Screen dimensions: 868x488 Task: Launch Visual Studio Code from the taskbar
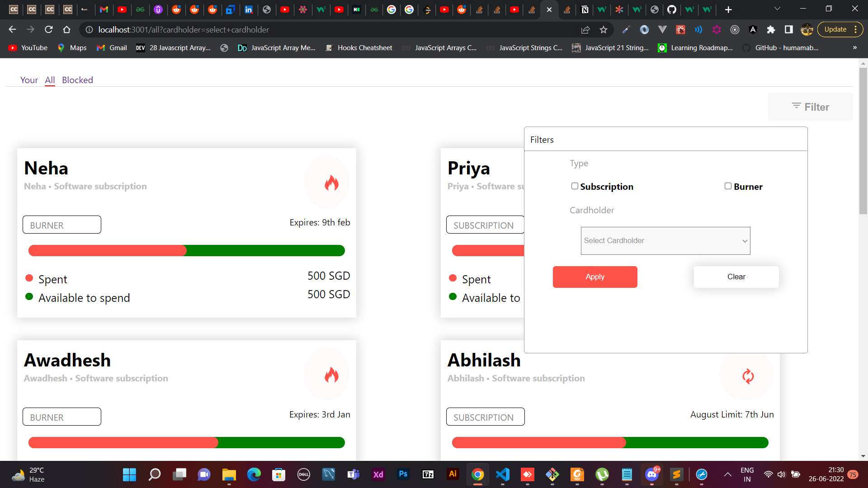point(502,474)
